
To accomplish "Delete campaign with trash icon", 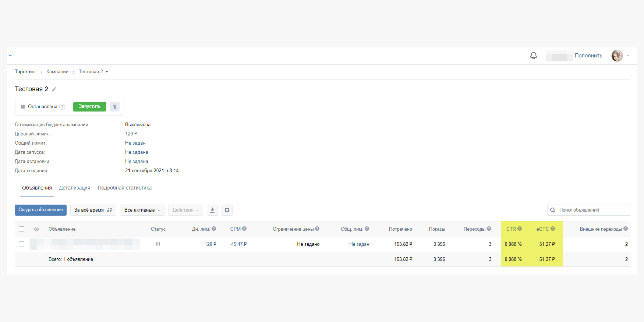I will [115, 107].
